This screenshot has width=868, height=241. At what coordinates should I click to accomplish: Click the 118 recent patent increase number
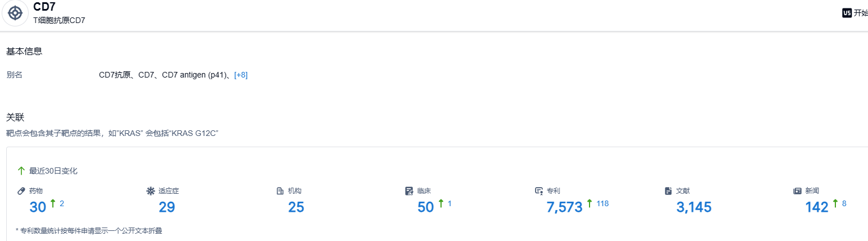pyautogui.click(x=602, y=203)
